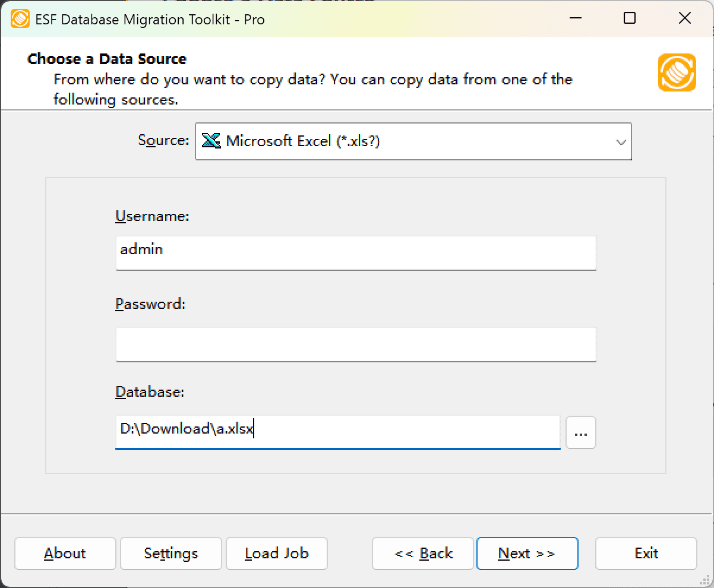Click the Load Job button
714x588 pixels.
click(276, 553)
